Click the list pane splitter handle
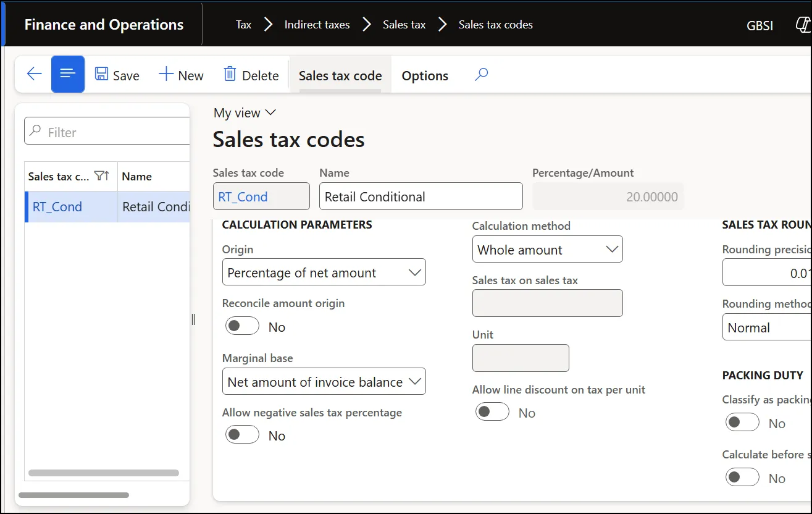This screenshot has height=514, width=812. 193,319
